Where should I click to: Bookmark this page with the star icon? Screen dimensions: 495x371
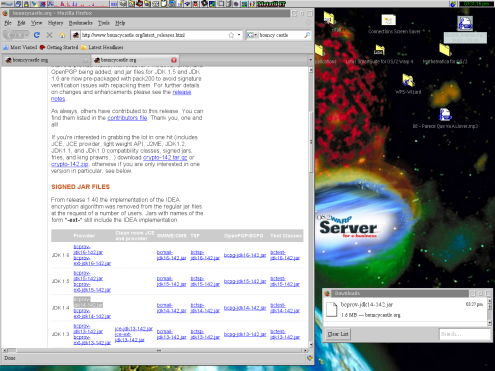coord(231,35)
